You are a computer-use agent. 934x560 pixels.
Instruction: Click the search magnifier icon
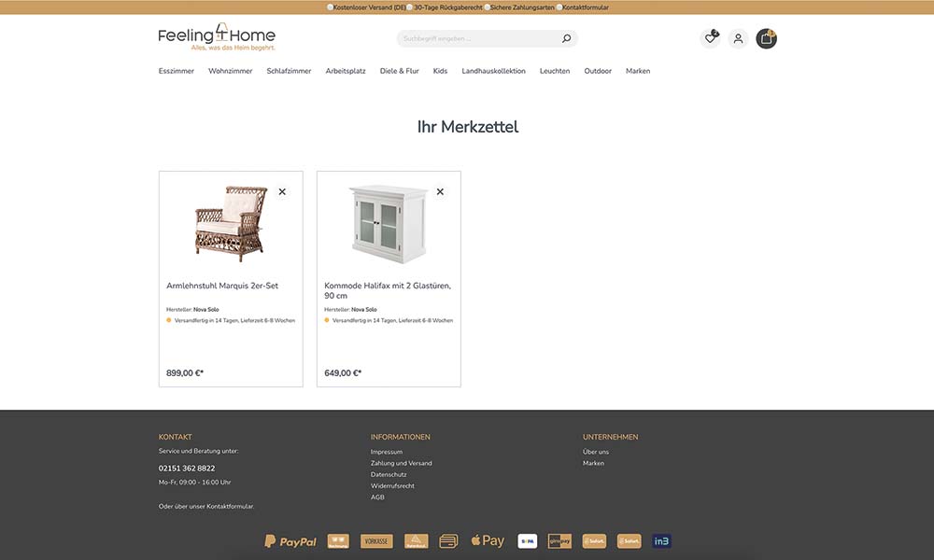click(x=567, y=38)
